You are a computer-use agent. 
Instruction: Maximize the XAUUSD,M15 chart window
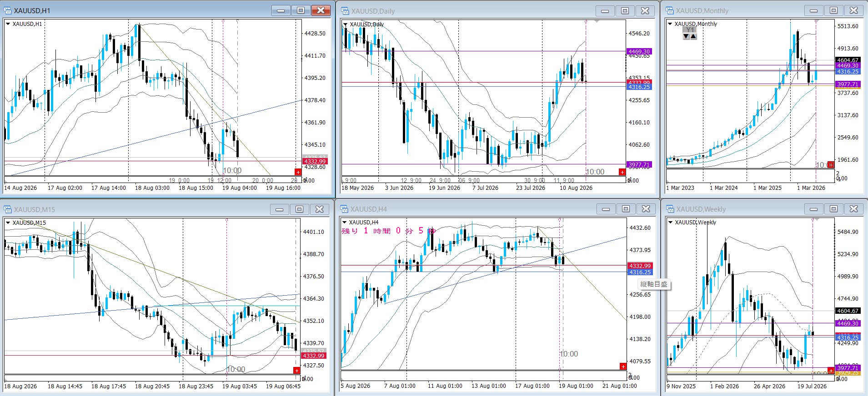pyautogui.click(x=299, y=209)
